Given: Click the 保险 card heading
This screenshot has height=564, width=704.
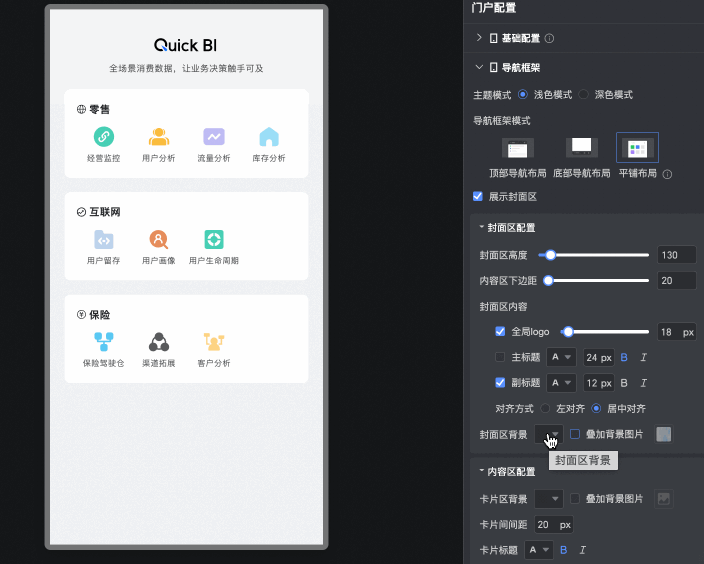Looking at the screenshot, I should point(99,315).
